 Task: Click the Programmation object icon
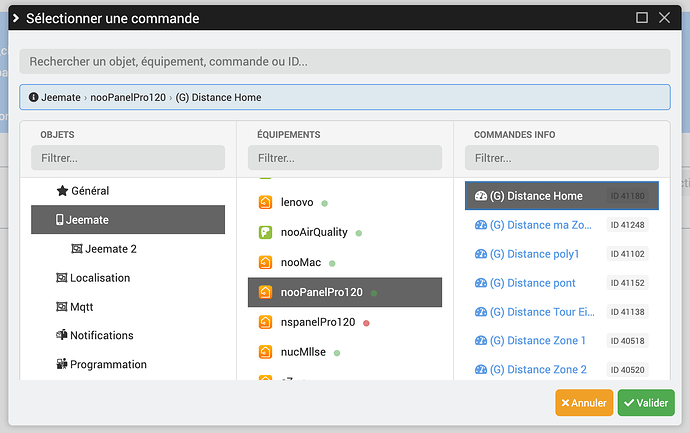point(62,364)
